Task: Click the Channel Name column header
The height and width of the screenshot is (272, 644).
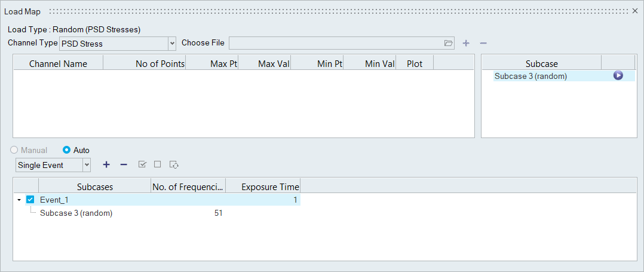Action: point(58,63)
